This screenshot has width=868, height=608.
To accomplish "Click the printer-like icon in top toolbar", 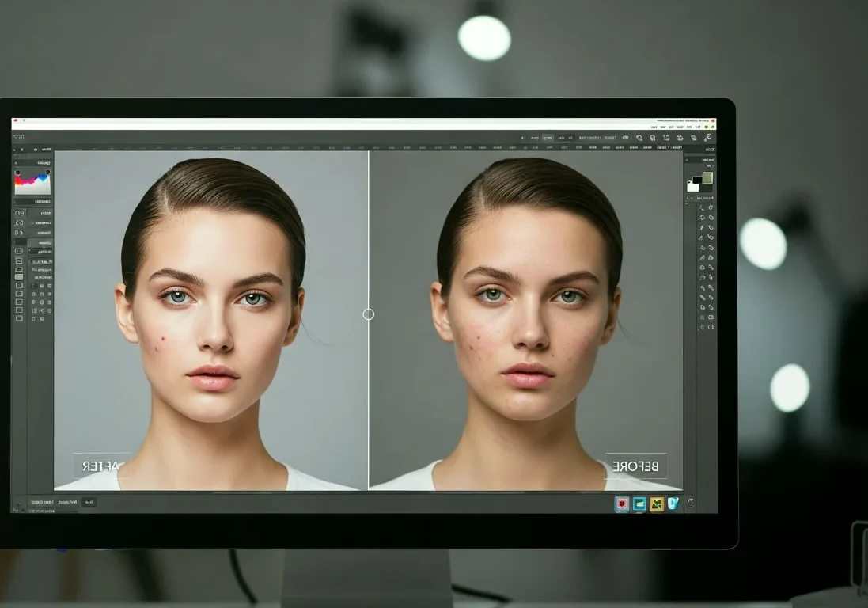I will (680, 138).
